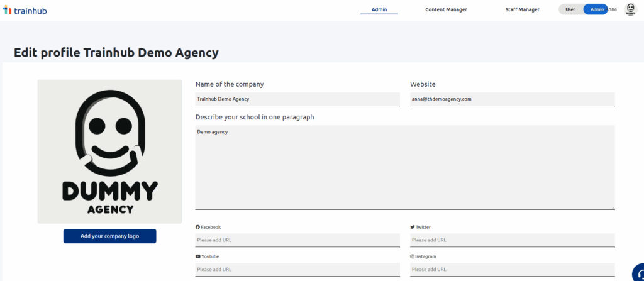Grab the description textarea resize handle
The width and height of the screenshot is (644, 281).
[613, 207]
